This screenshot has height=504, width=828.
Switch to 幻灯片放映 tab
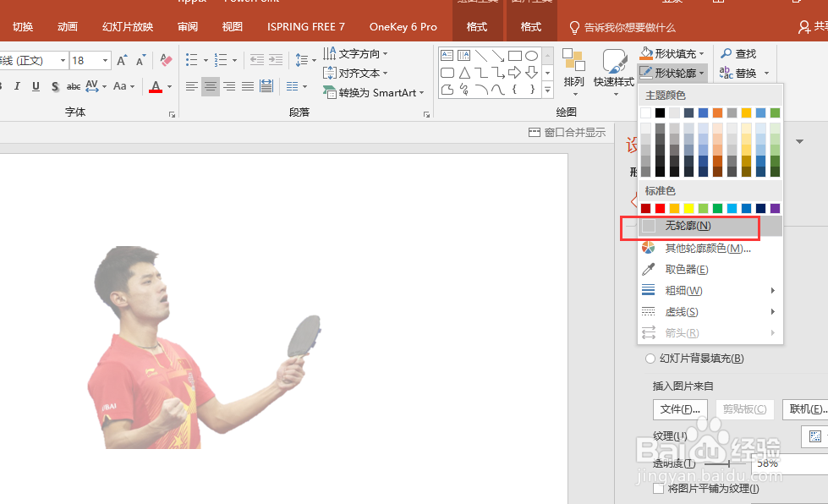pyautogui.click(x=128, y=27)
